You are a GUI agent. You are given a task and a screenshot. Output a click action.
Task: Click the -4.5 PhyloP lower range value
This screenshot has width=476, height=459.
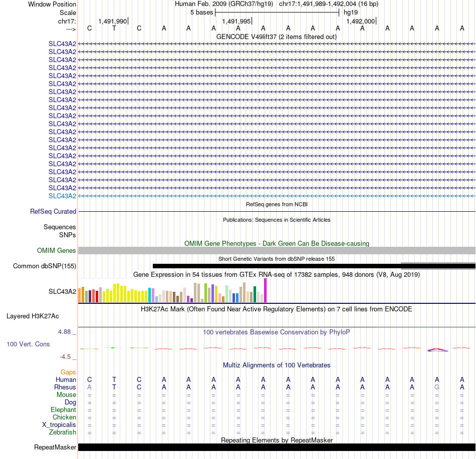click(x=65, y=357)
